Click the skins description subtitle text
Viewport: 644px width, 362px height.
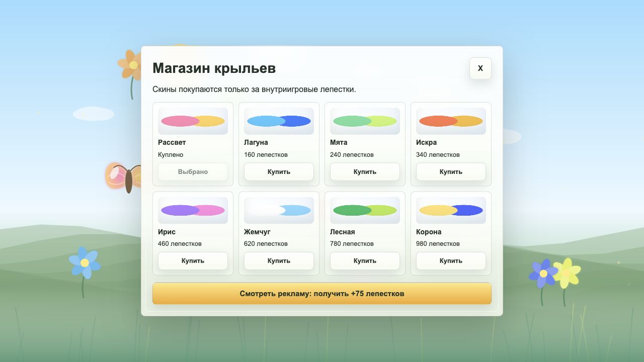(x=254, y=89)
